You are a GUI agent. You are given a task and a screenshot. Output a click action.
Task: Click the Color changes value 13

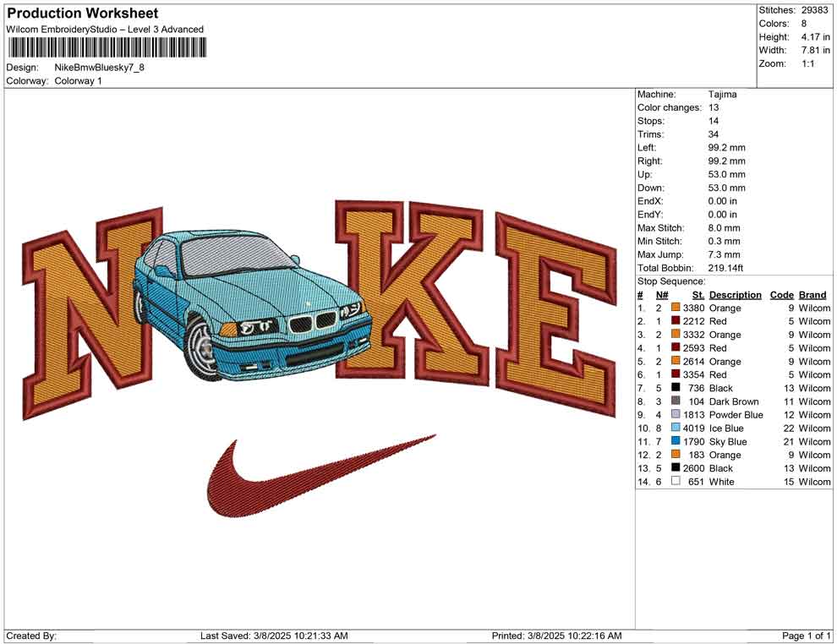pos(714,107)
